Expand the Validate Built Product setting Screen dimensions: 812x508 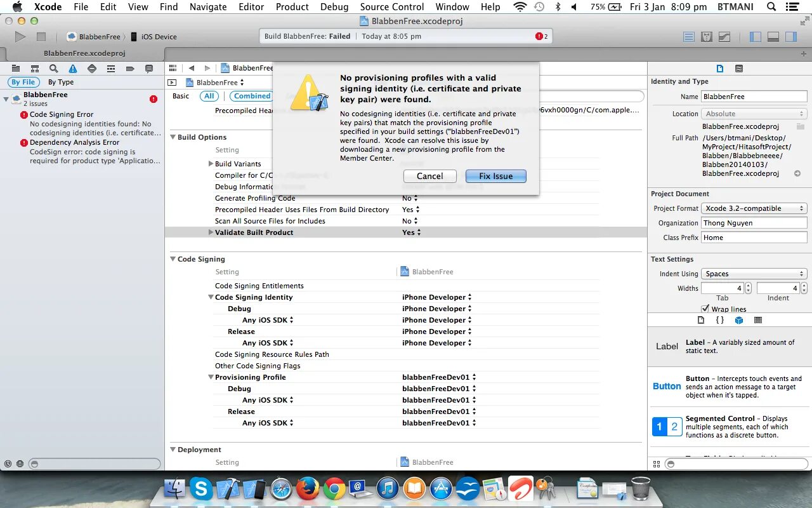point(211,232)
